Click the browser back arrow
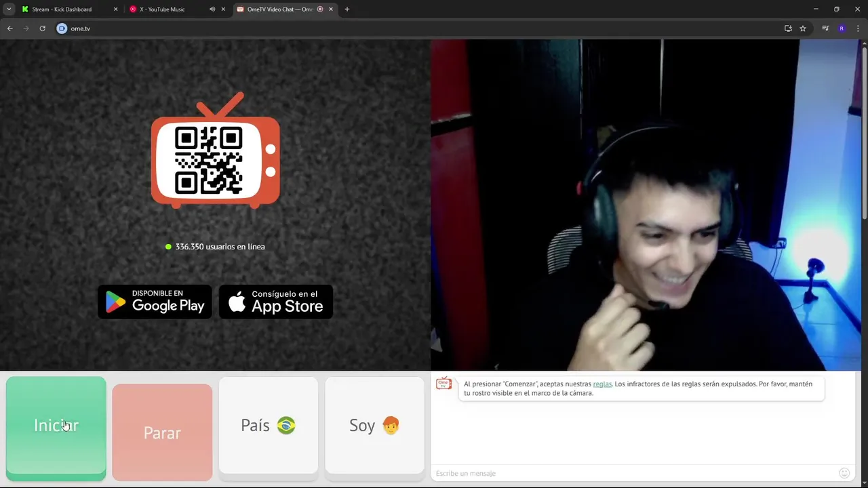This screenshot has width=868, height=488. 9,28
